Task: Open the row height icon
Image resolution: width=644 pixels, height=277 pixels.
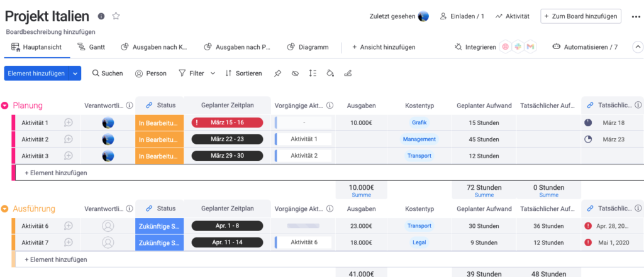Action: coord(313,73)
